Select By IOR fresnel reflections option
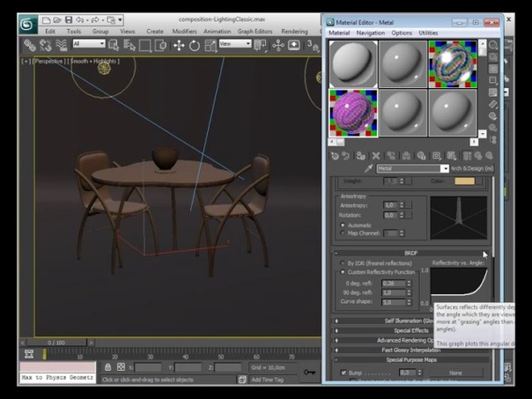 (343, 263)
